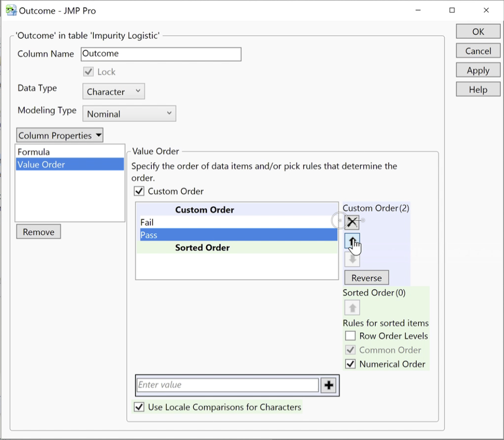Click the Custom Order list header
This screenshot has height=440, width=504.
pyautogui.click(x=237, y=209)
